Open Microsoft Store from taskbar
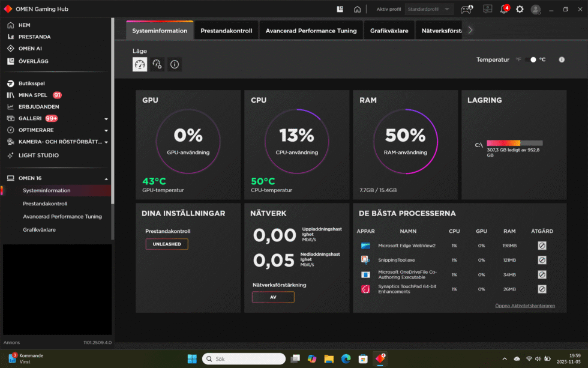Image resolution: width=588 pixels, height=368 pixels. coord(363,359)
